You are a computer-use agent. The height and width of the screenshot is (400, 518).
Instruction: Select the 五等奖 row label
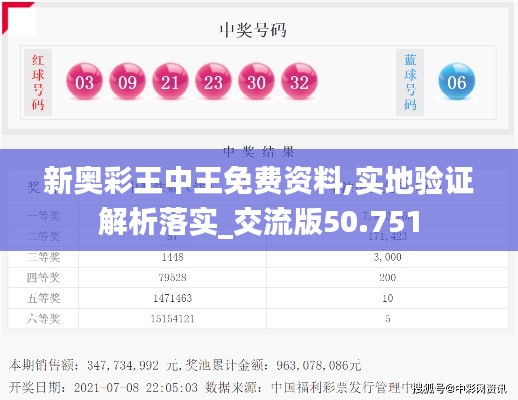click(x=43, y=298)
